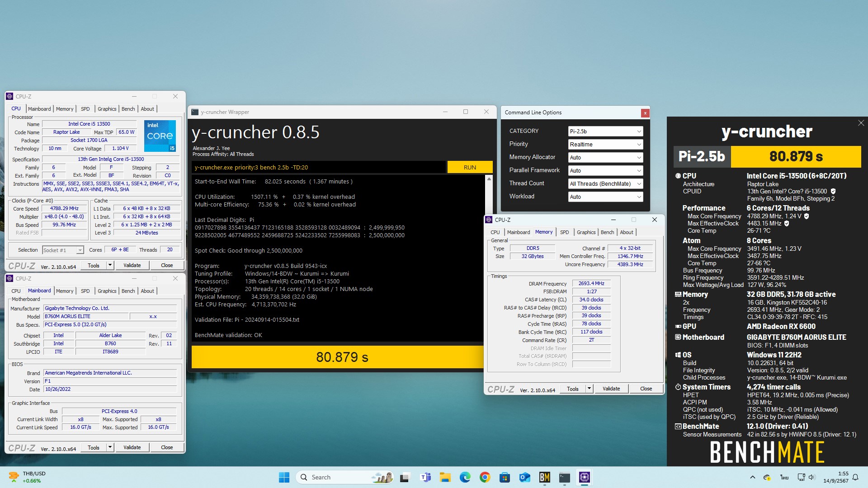Click the y-cruncher Wrapper title bar icon
Screen dimensions: 868x488
(195, 112)
